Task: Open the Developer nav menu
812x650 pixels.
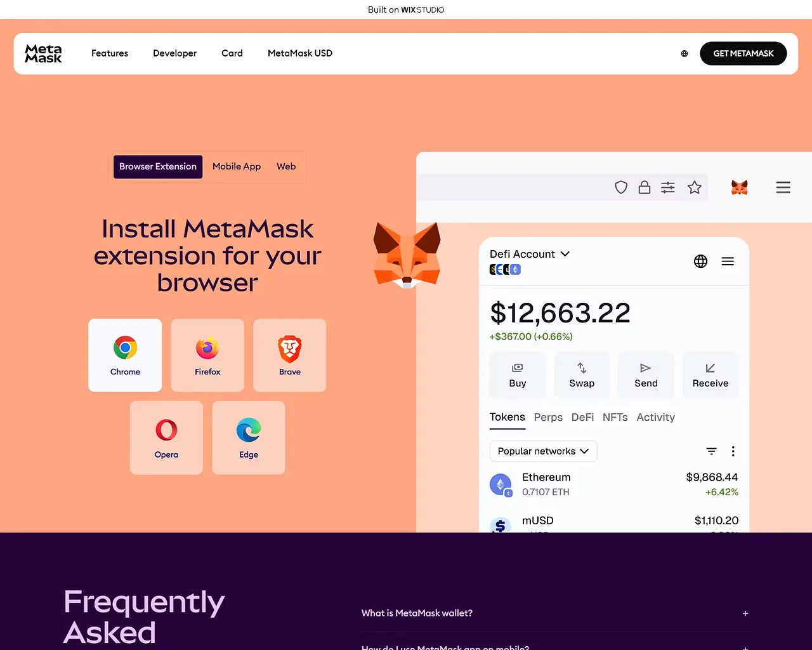Action: tap(174, 53)
